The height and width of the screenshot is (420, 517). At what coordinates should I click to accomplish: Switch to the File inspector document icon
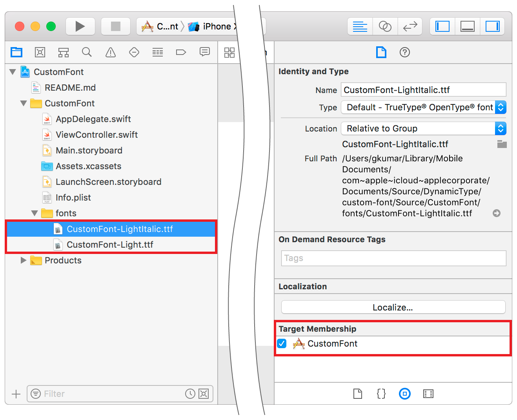(x=381, y=52)
